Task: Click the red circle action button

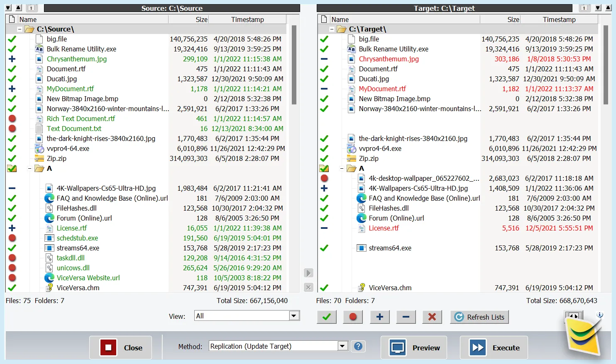Action: point(353,317)
